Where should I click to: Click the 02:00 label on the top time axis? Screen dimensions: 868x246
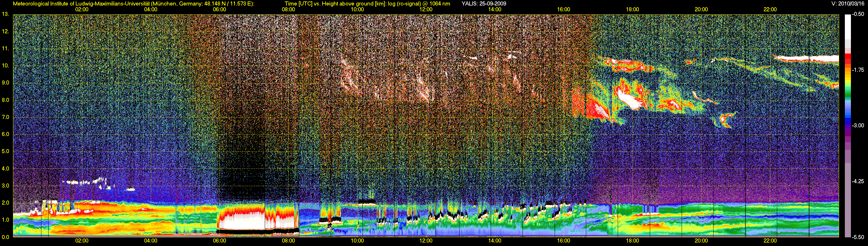point(82,10)
